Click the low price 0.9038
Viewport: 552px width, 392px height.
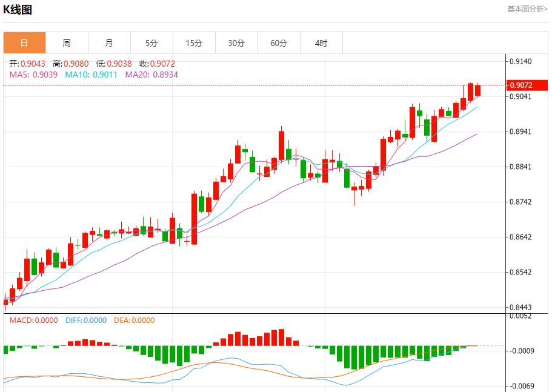pos(119,64)
